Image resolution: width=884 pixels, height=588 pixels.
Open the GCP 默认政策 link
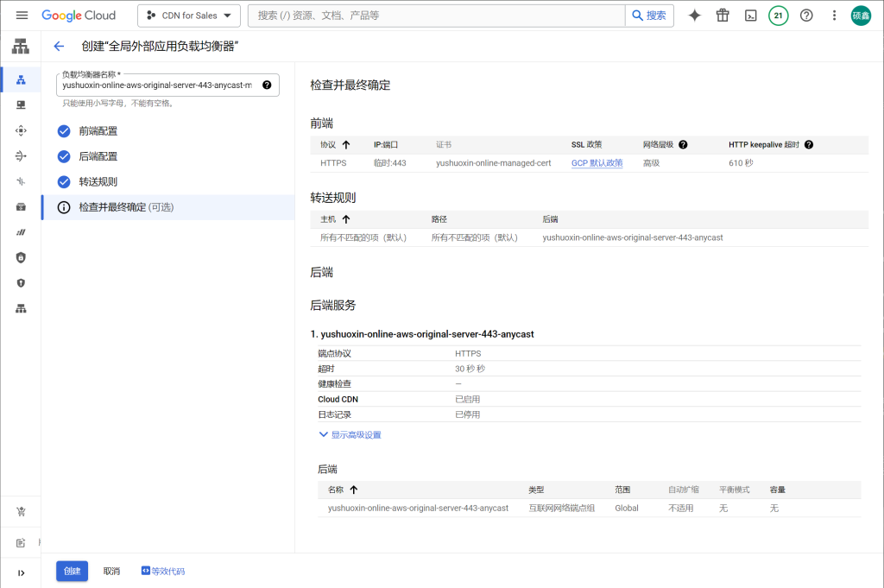(x=597, y=163)
